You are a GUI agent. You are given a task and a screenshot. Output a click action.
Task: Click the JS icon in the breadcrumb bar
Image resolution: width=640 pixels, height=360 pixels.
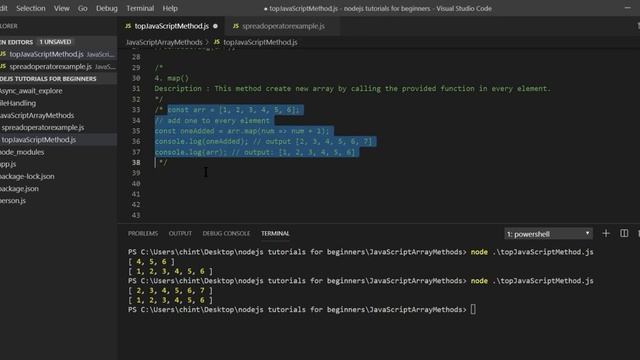click(217, 42)
